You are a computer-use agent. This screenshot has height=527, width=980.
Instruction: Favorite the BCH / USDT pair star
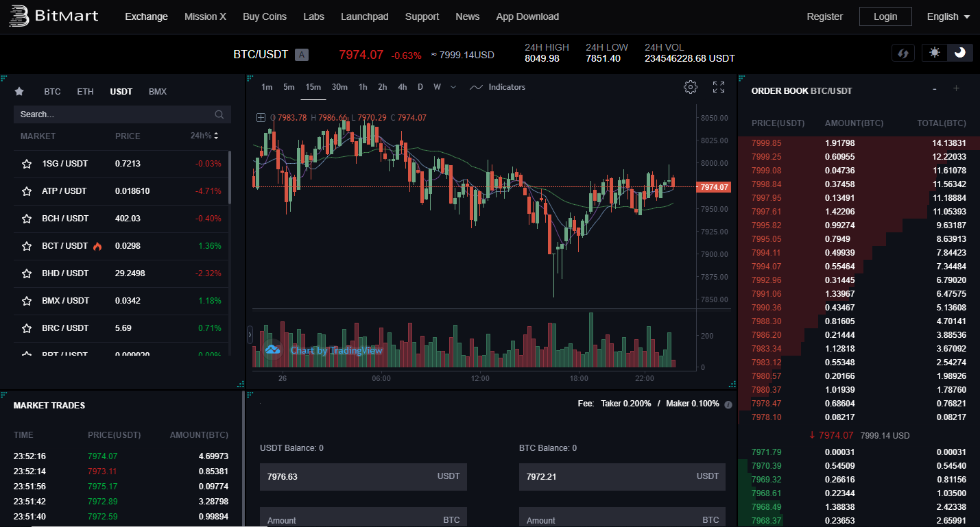[27, 219]
